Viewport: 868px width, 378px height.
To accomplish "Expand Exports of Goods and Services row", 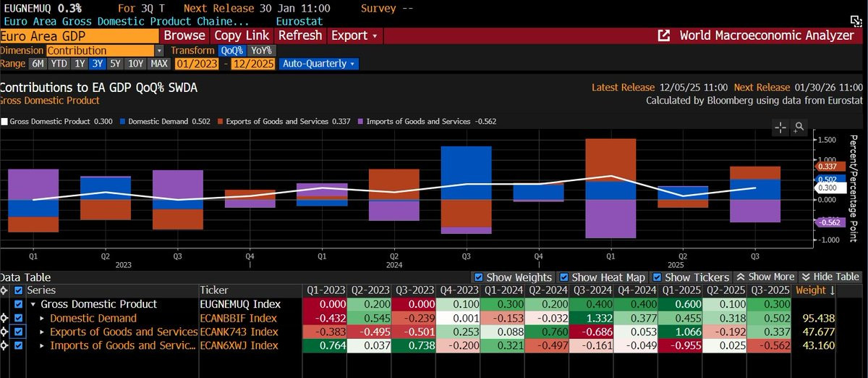I will [41, 332].
